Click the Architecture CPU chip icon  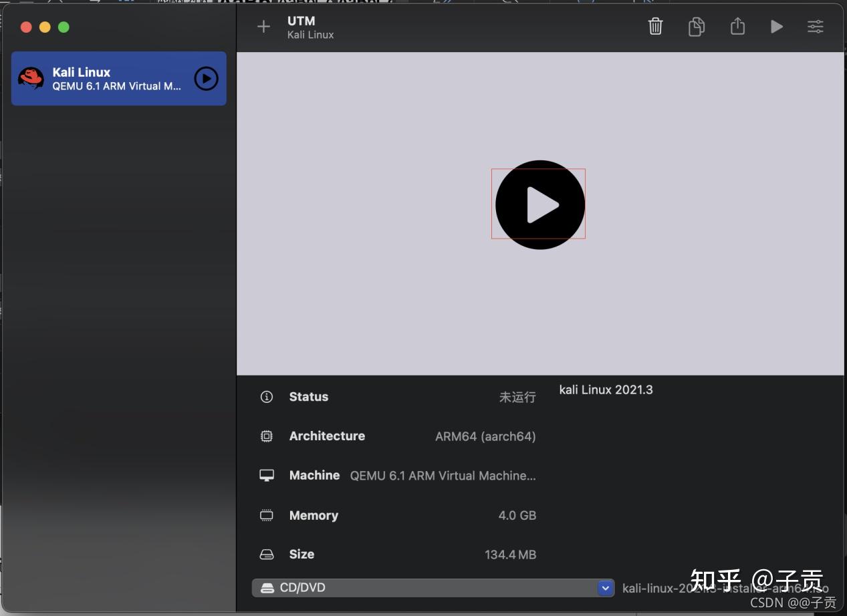pyautogui.click(x=267, y=436)
